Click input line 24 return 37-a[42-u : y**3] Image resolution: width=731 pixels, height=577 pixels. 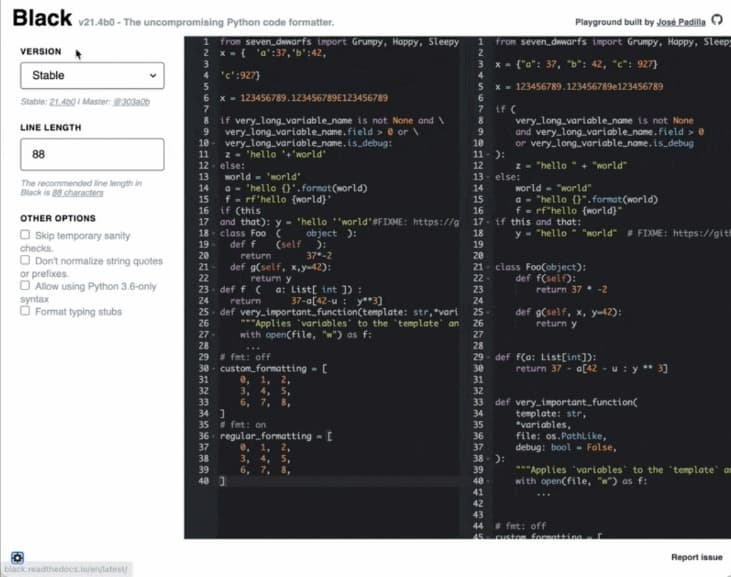306,301
